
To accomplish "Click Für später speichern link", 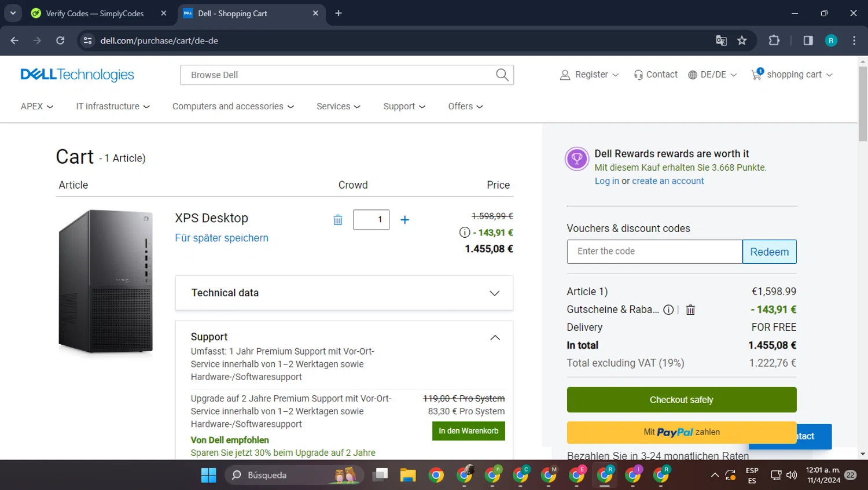I will click(x=222, y=238).
